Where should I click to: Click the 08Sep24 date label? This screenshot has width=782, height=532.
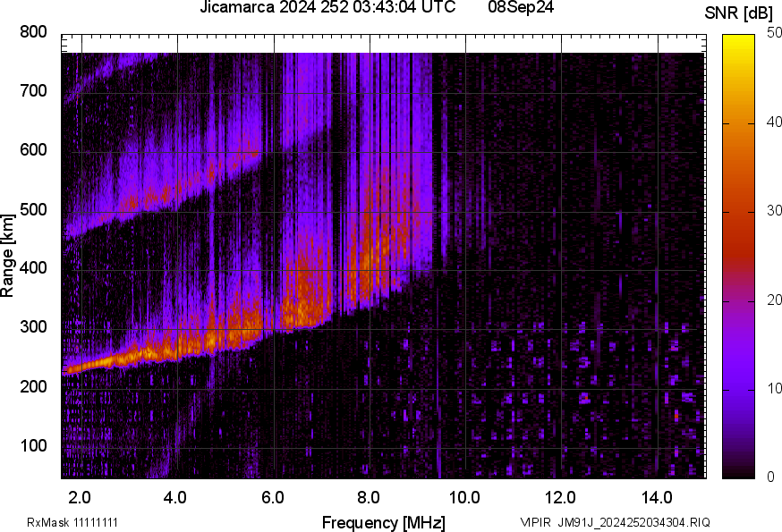point(521,8)
